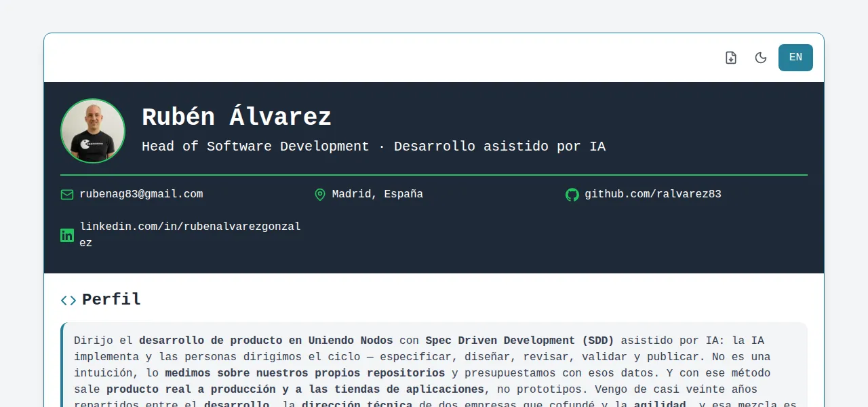Click the code brackets icon beside Perfil
The width and height of the screenshot is (868, 407).
coord(68,300)
